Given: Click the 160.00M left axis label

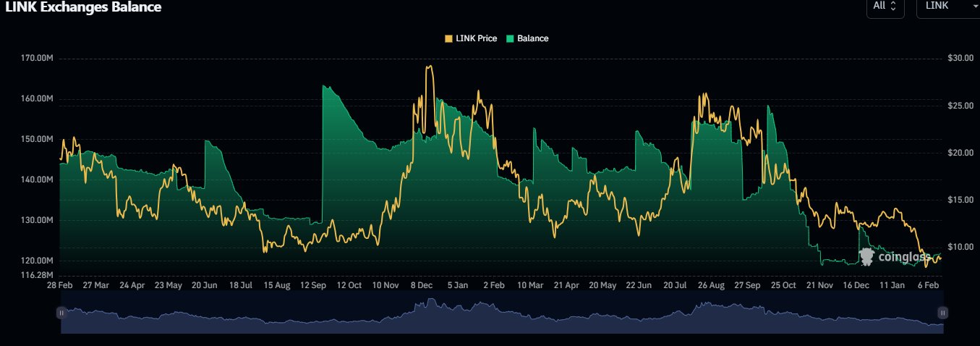Looking at the screenshot, I should pyautogui.click(x=38, y=98).
